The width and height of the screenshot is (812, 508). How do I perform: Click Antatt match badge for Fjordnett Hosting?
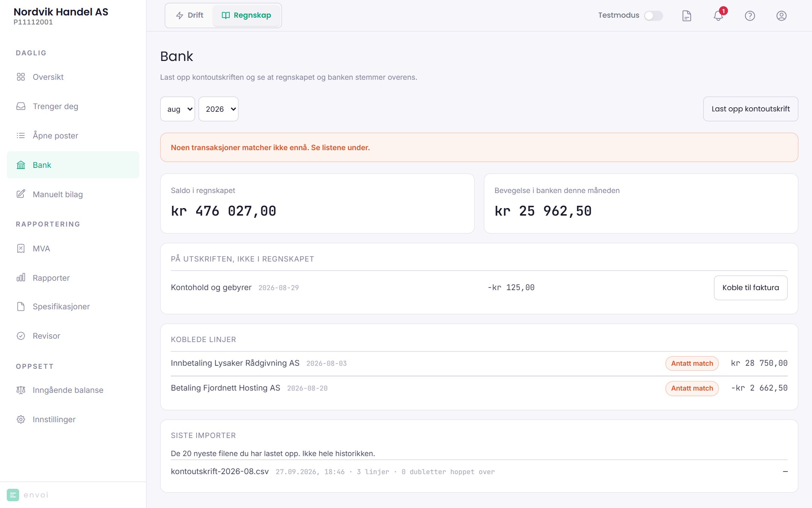click(x=692, y=388)
